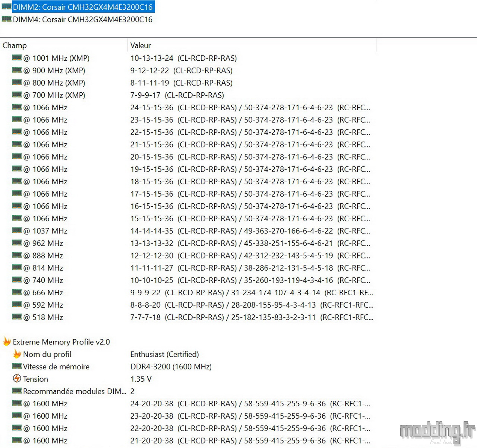The image size is (477, 448).
Task: Click the value Enthusiast (Certified)
Action: [x=164, y=354]
